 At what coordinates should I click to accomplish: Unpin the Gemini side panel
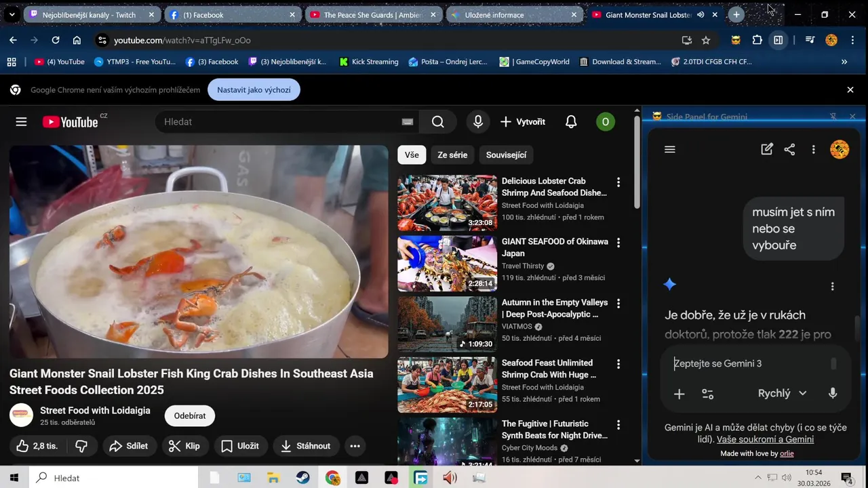tap(834, 117)
